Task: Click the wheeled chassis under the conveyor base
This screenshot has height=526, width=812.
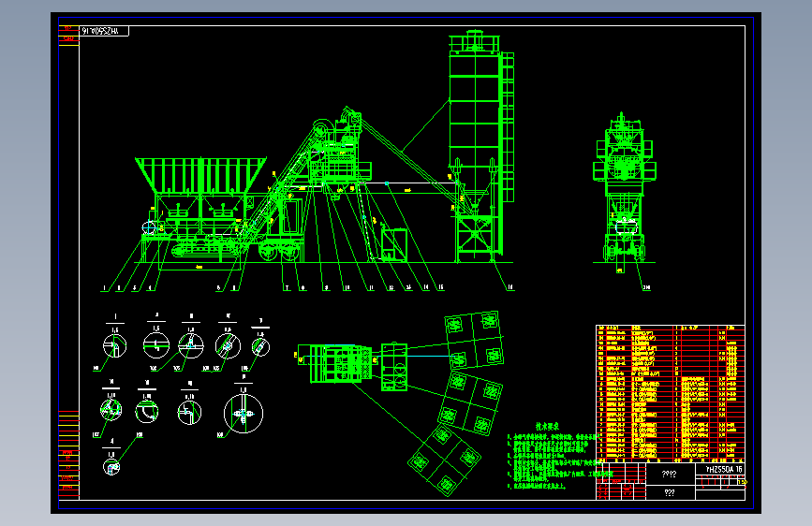Action: pyautogui.click(x=281, y=249)
